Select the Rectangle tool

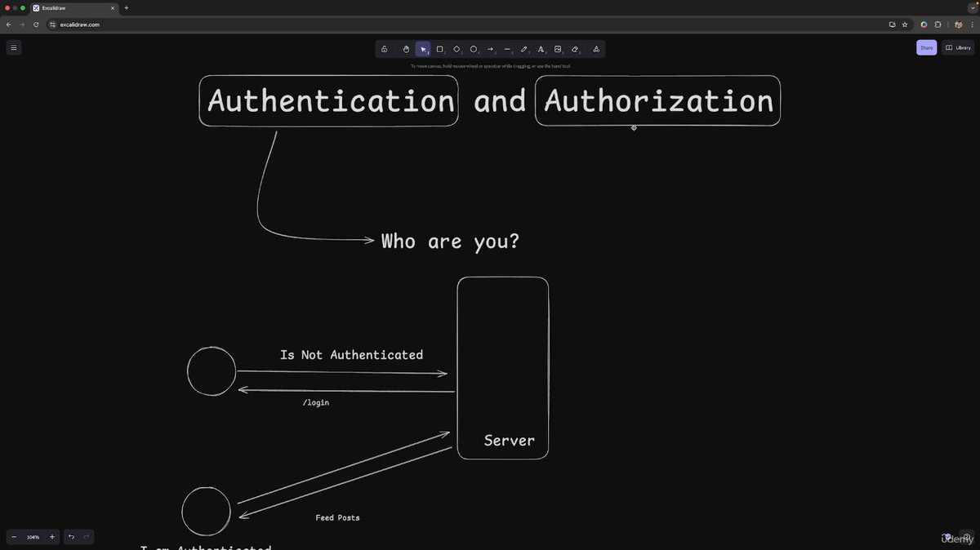440,49
